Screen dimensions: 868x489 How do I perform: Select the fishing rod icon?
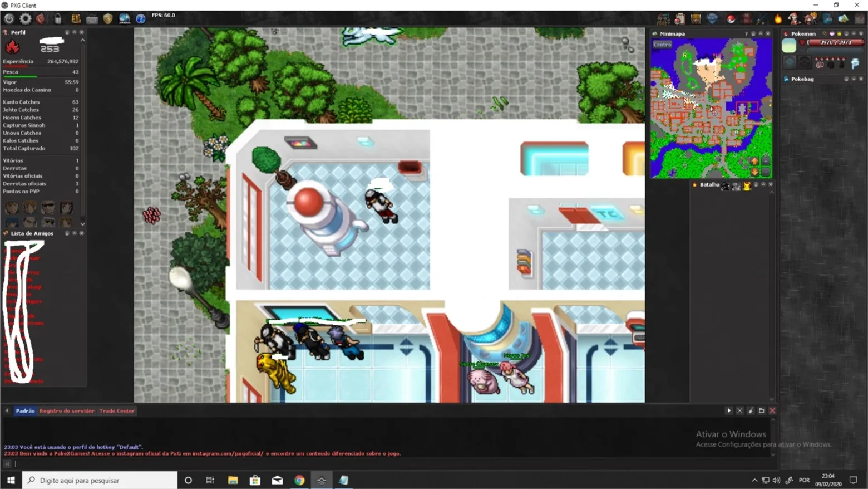click(761, 19)
